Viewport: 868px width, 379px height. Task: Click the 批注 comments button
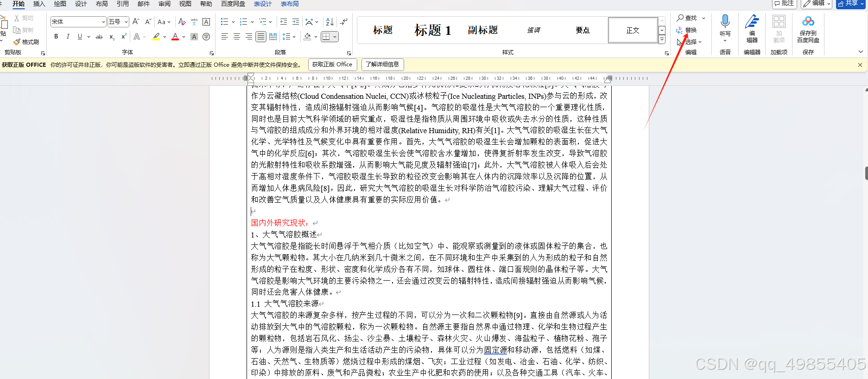(784, 3)
